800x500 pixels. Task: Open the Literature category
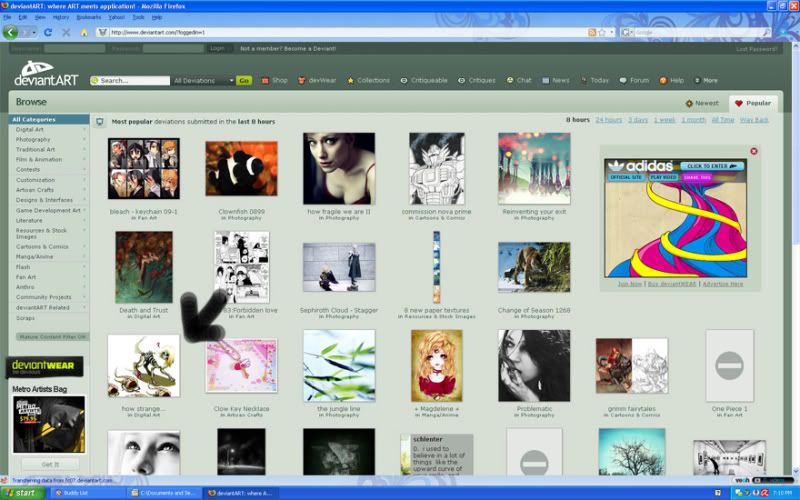tap(29, 221)
